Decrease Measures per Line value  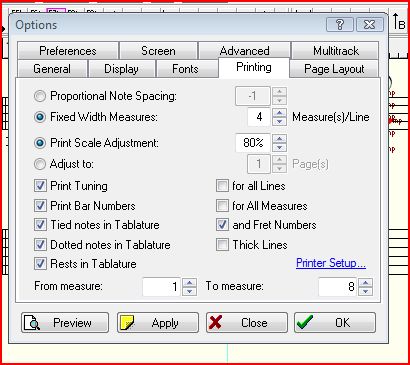(x=279, y=121)
